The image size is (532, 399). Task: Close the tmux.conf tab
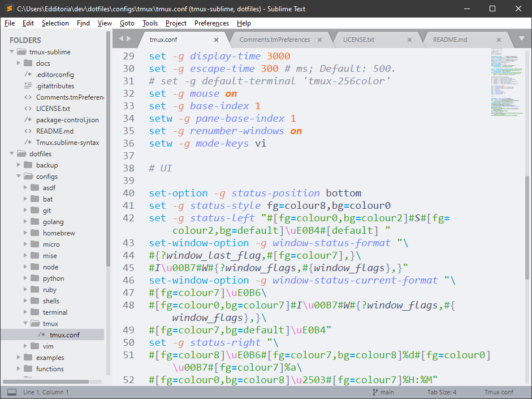coord(216,40)
